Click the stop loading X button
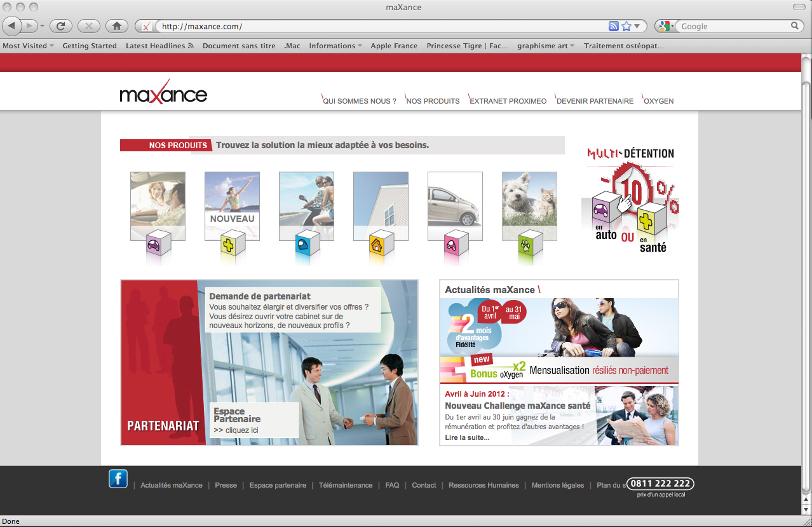The height and width of the screenshot is (527, 812). (x=88, y=26)
